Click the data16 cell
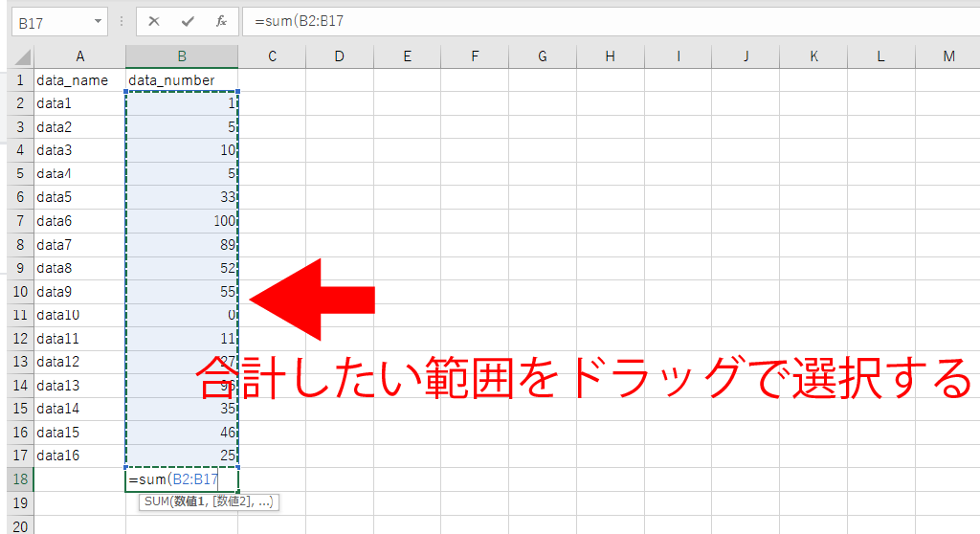Screen dimensions: 980x534 [x=79, y=456]
